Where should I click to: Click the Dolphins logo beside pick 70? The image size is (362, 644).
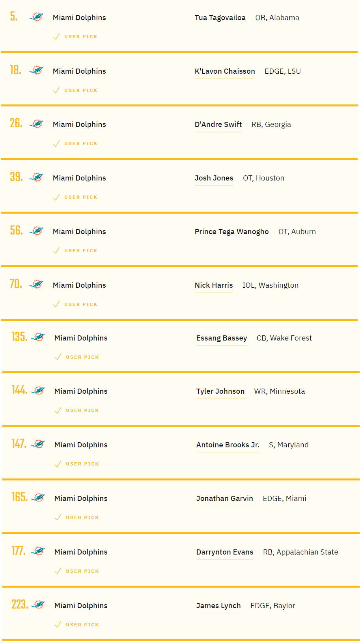pos(36,284)
